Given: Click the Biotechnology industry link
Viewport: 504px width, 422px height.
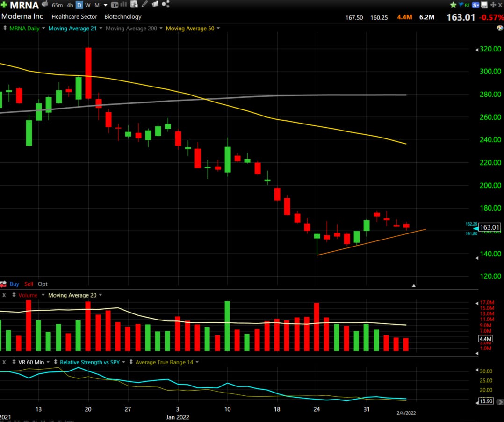Looking at the screenshot, I should pos(123,17).
